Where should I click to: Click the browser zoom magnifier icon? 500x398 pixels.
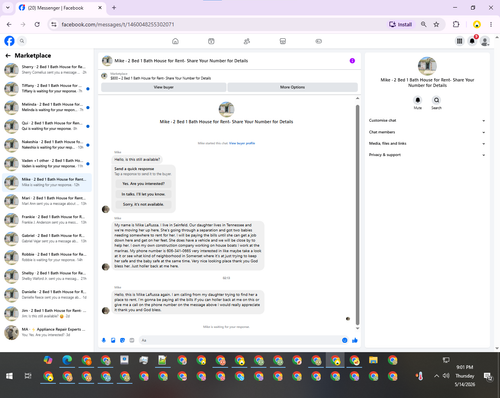(424, 24)
